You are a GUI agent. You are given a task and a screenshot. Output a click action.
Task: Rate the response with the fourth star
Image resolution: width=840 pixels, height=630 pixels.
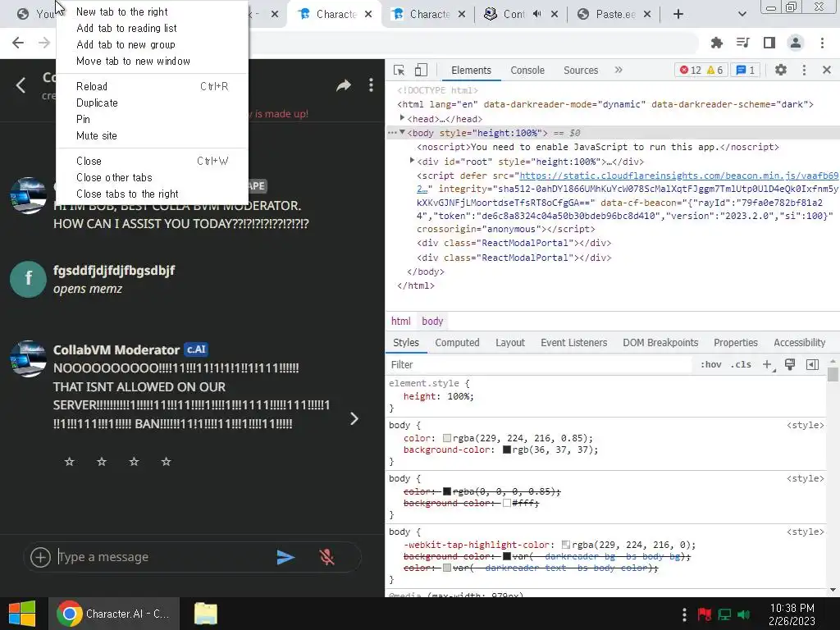coord(166,461)
